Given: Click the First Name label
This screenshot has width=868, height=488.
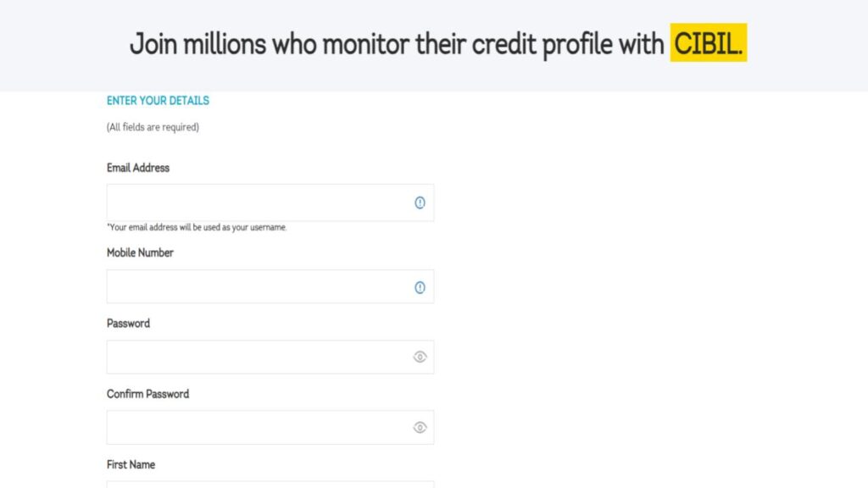Looking at the screenshot, I should click(x=131, y=464).
